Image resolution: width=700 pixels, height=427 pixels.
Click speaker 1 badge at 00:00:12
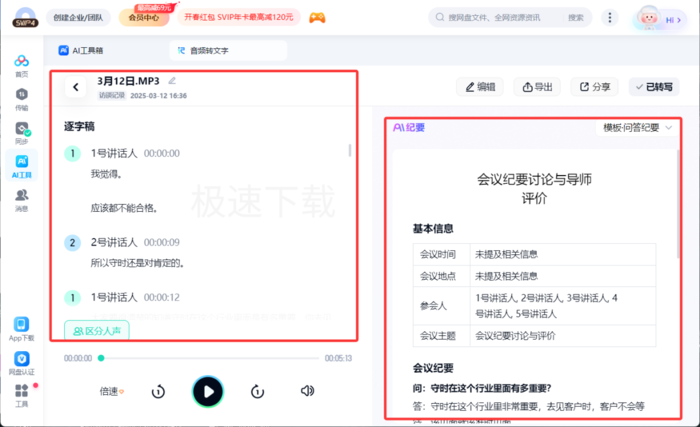(x=72, y=297)
